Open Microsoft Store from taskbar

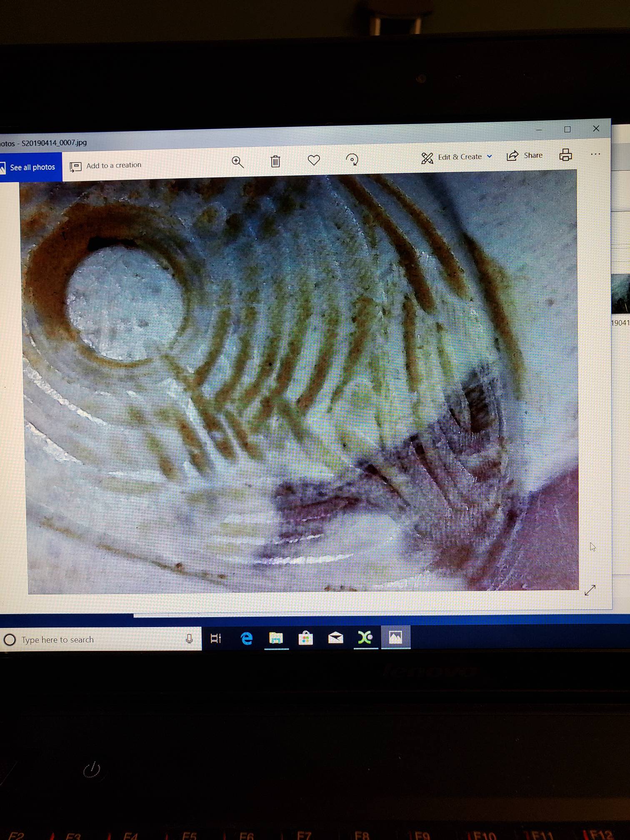(306, 638)
